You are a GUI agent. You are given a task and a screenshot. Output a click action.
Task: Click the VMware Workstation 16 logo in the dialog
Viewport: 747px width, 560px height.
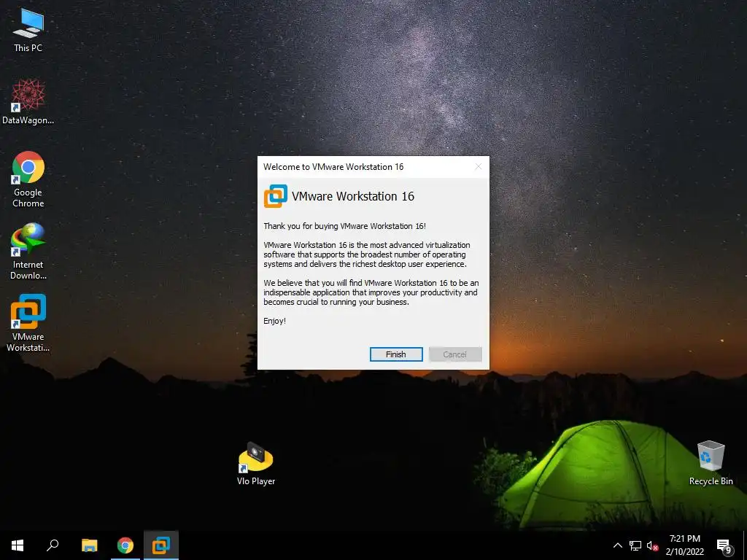pyautogui.click(x=275, y=196)
